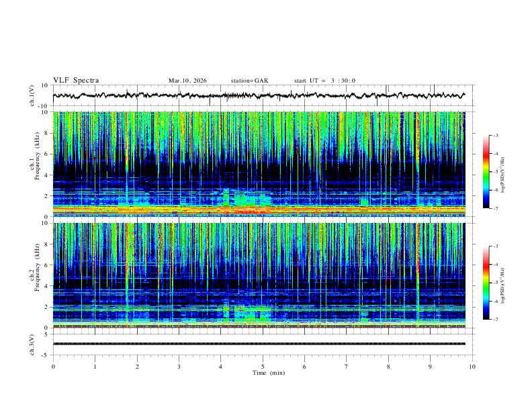This screenshot has height=411, width=532.
Task: Click the ch.1 waveform trace
Action: (259, 95)
